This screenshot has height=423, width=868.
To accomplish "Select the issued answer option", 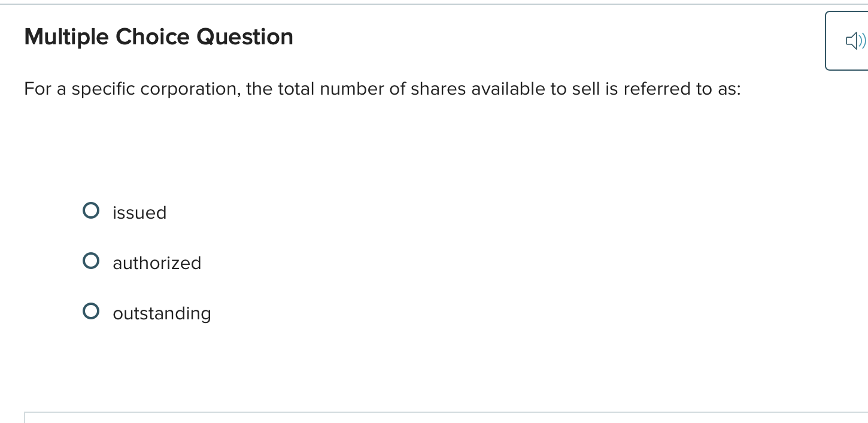I will [91, 210].
